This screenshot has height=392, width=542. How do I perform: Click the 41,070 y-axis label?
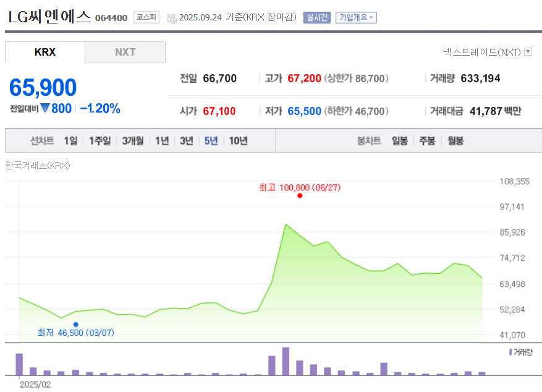click(512, 334)
